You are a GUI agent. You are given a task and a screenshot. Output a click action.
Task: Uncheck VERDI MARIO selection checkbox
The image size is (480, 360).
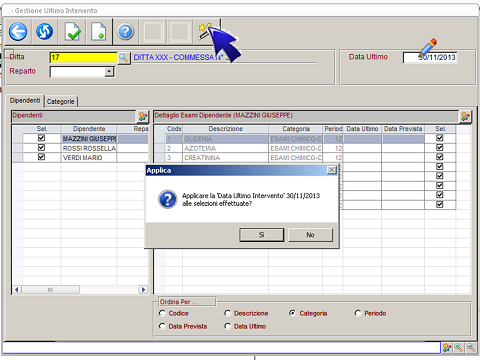(x=41, y=157)
